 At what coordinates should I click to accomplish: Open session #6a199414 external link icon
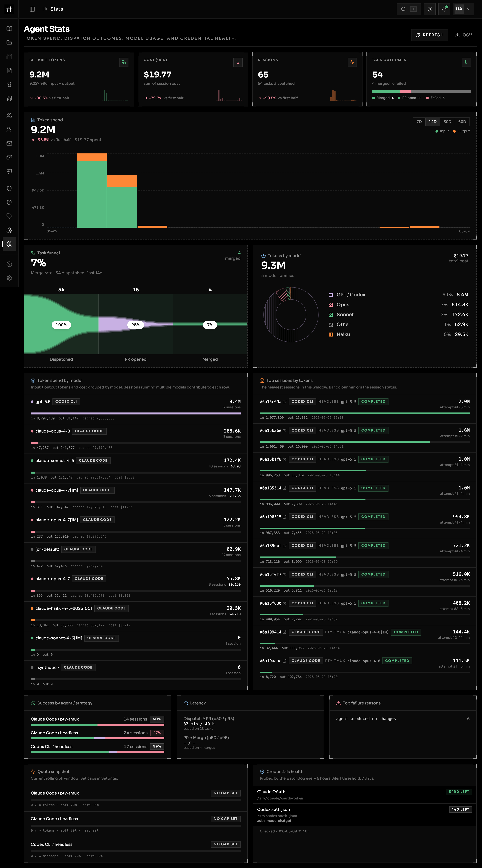pos(285,632)
